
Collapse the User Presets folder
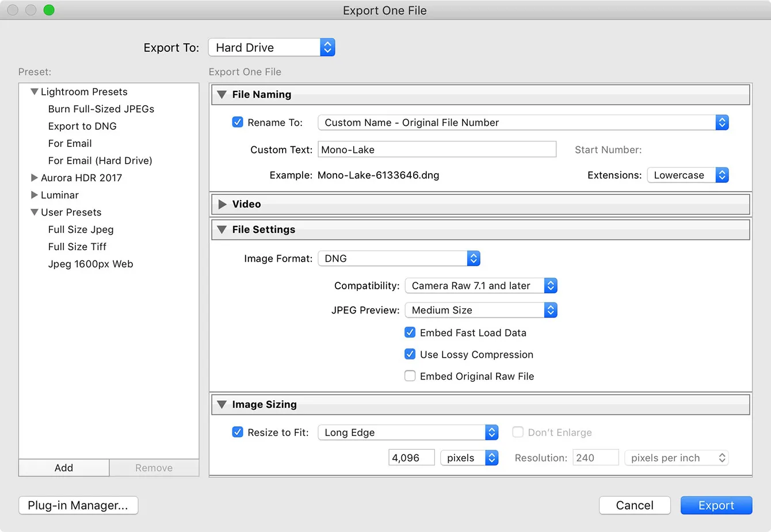(35, 212)
